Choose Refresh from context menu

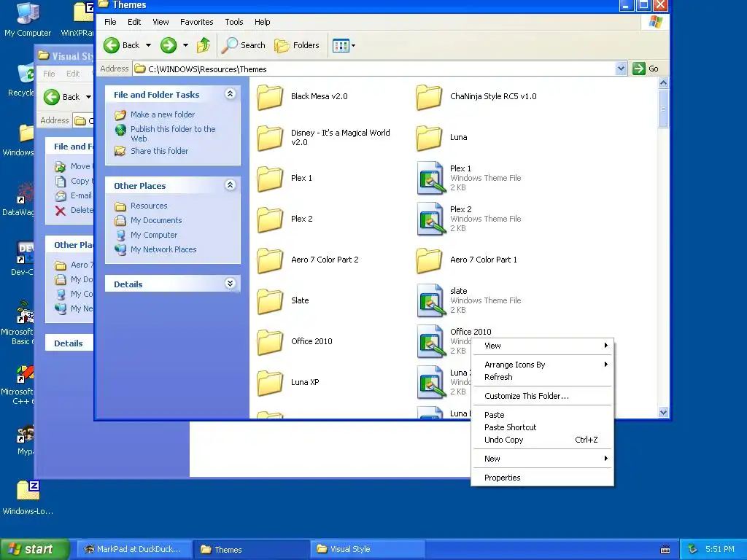coord(542,377)
